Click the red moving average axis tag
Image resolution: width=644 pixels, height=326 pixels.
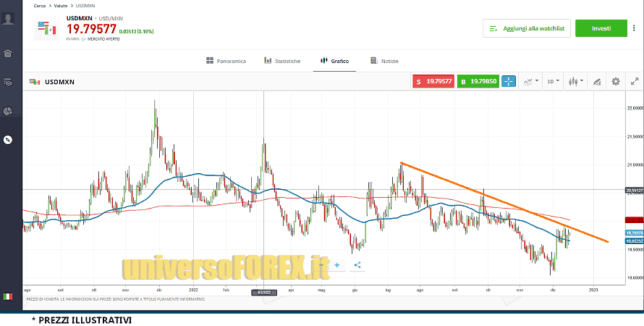(634, 220)
